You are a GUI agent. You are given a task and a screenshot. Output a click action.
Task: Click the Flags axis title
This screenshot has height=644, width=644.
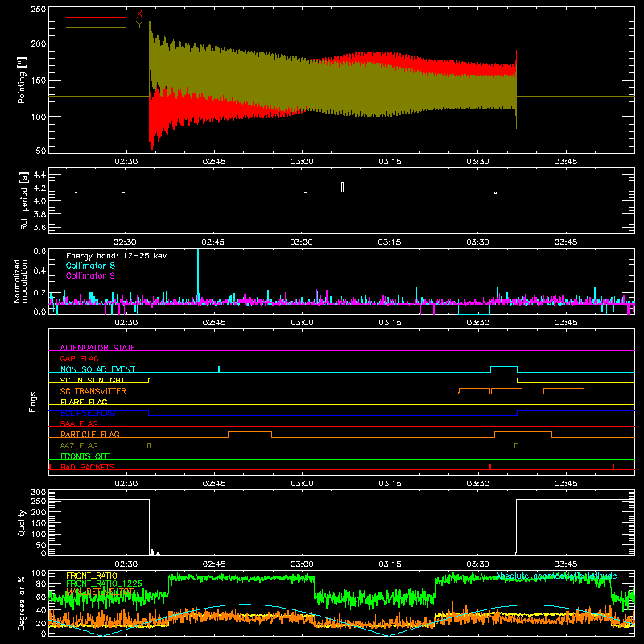33,402
